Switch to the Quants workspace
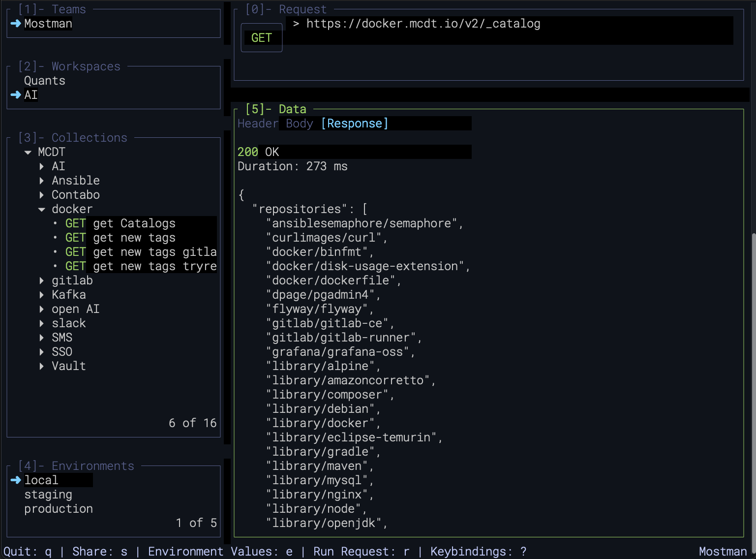756x559 pixels. click(44, 80)
